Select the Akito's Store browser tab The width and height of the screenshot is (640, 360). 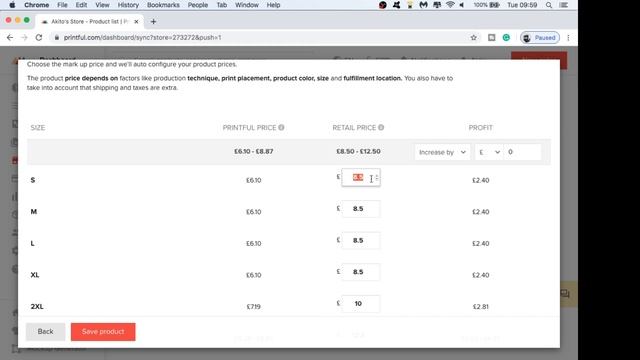pos(89,22)
